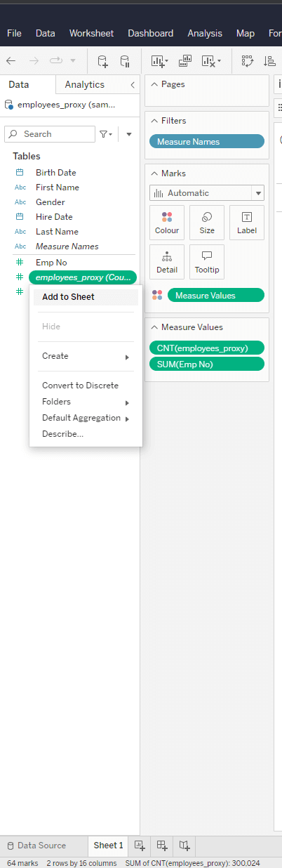Click the Sort ascending toolbar icon
Screen dimensions: 282x868
pyautogui.click(x=270, y=61)
